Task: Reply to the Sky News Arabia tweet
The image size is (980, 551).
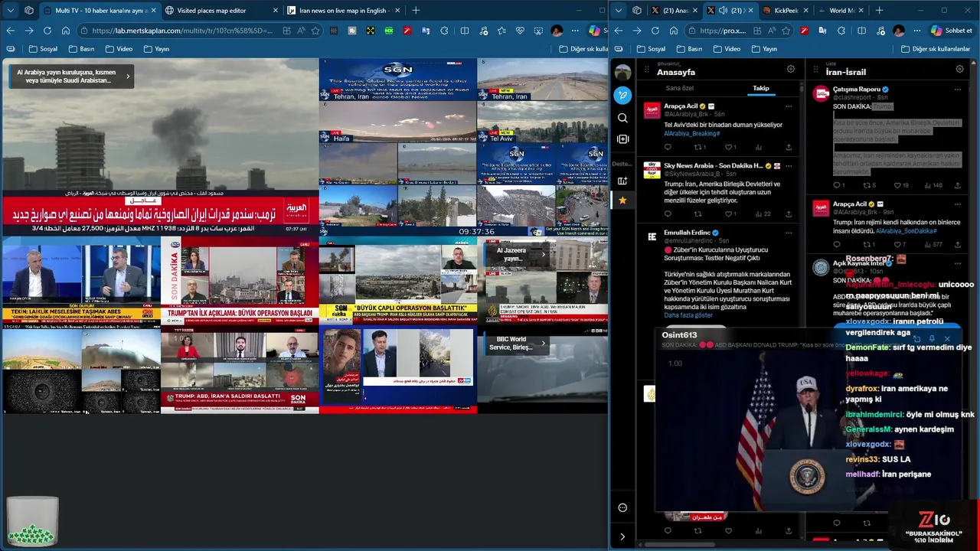Action: (668, 214)
